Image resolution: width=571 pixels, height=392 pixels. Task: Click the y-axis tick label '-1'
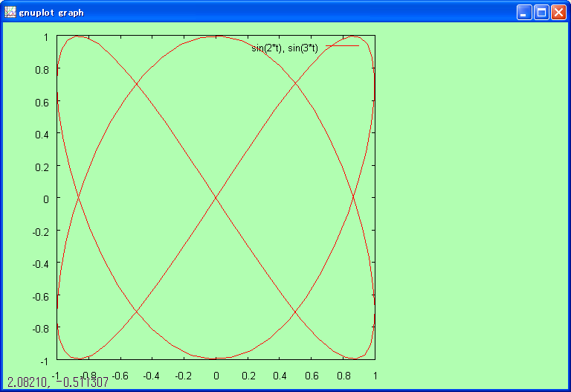[44, 362]
